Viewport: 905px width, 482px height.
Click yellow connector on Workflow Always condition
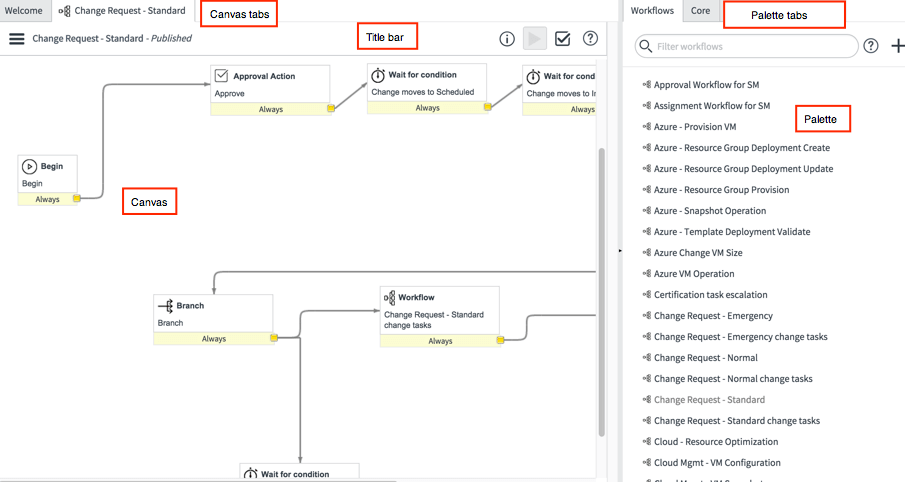point(500,341)
